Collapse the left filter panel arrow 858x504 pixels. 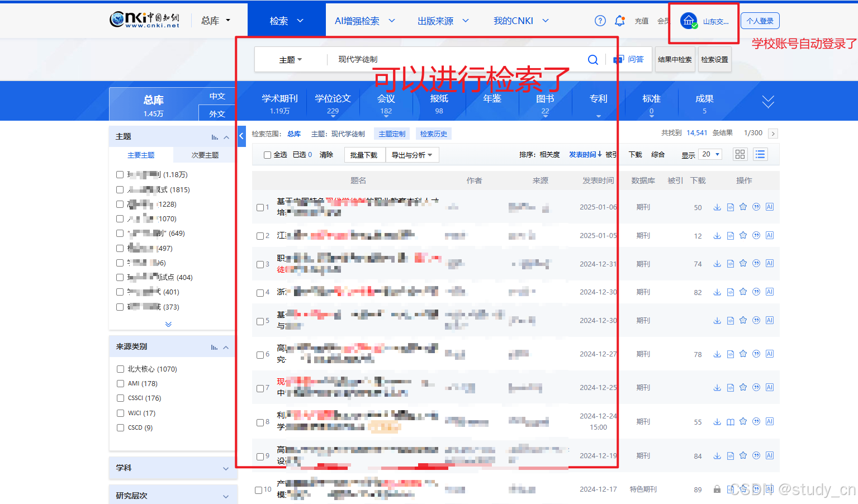pyautogui.click(x=241, y=136)
